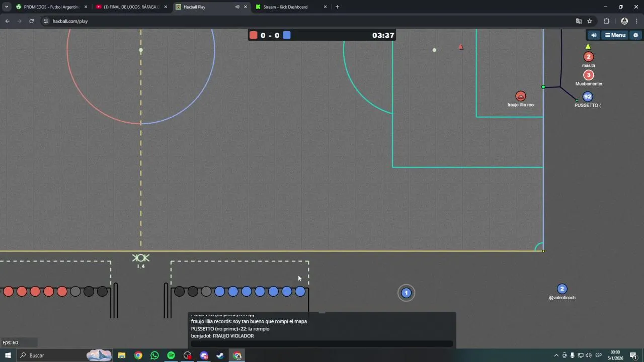Open the first Chrome icon in taskbar
644x362 pixels.
(138, 355)
